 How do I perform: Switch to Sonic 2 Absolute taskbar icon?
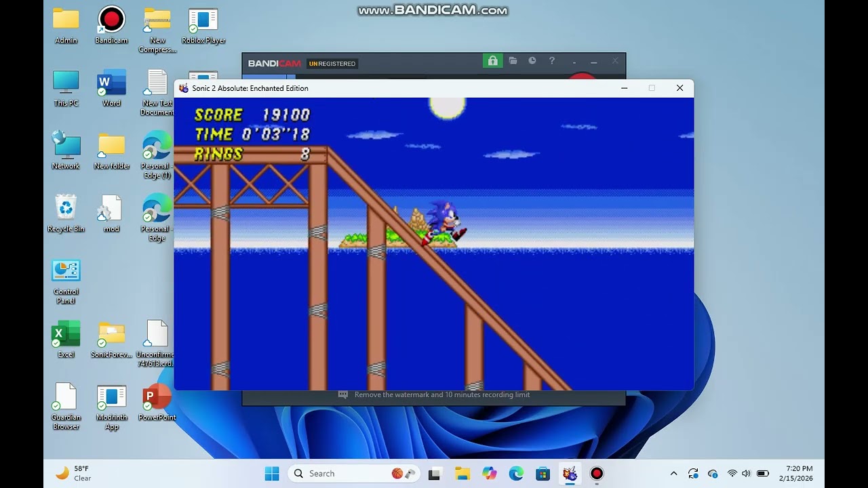[570, 473]
